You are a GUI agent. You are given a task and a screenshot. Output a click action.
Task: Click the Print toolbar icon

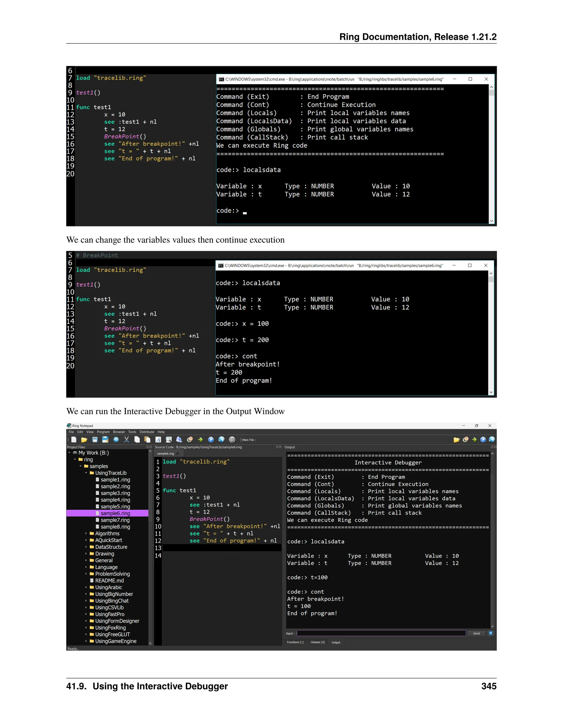pyautogui.click(x=179, y=440)
